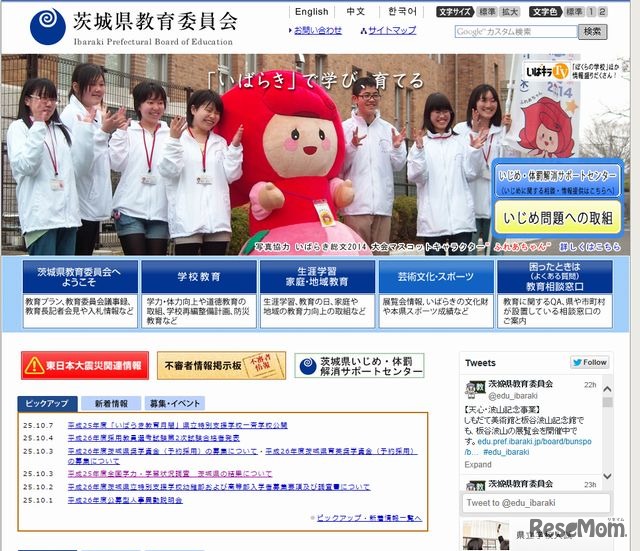Open the お問い合わせ contact link
640x551 pixels.
click(318, 30)
